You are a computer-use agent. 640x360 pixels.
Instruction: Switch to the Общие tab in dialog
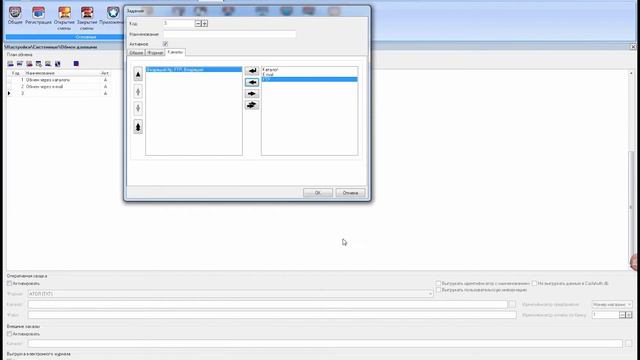click(x=136, y=53)
